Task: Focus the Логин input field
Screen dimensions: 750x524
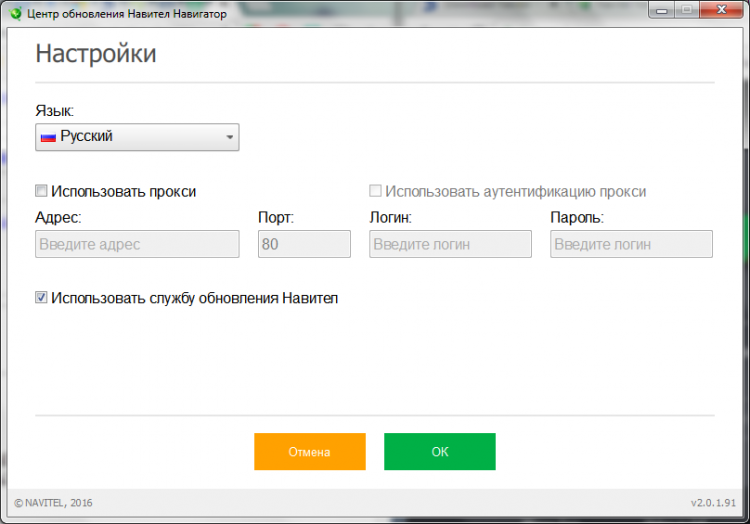Action: pos(450,244)
